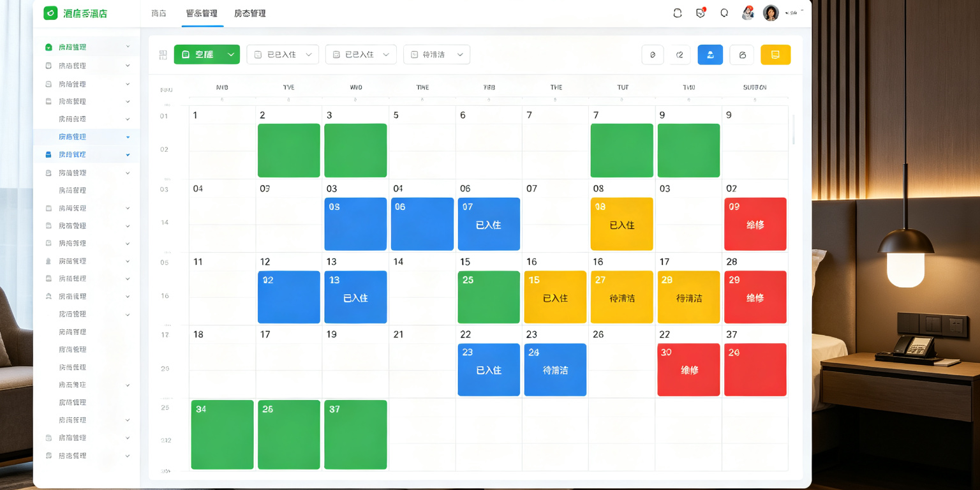The width and height of the screenshot is (980, 490).
Task: Click the red 09 维修 room block
Action: click(x=755, y=224)
